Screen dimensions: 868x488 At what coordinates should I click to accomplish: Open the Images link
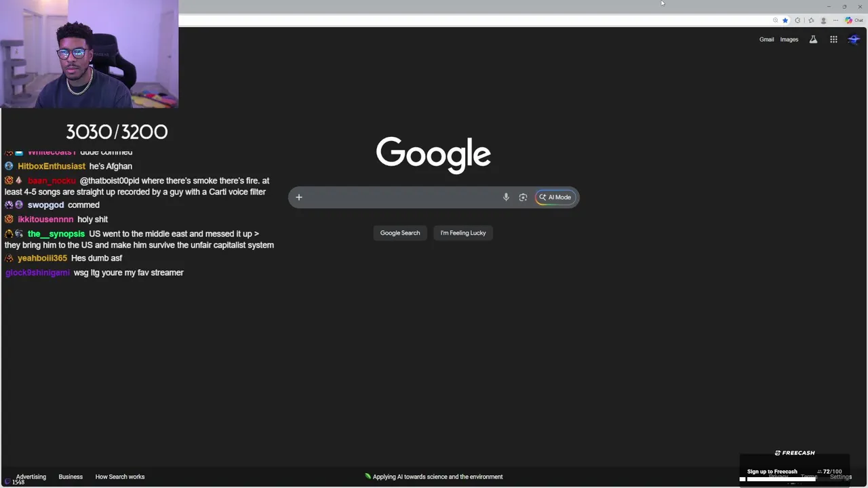tap(789, 39)
